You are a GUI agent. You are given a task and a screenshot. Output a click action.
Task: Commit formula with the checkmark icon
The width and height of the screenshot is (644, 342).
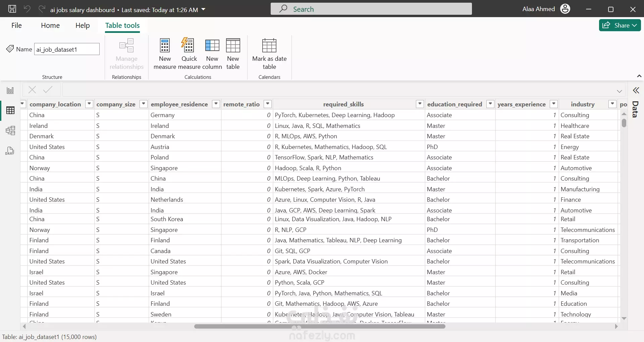click(x=48, y=90)
